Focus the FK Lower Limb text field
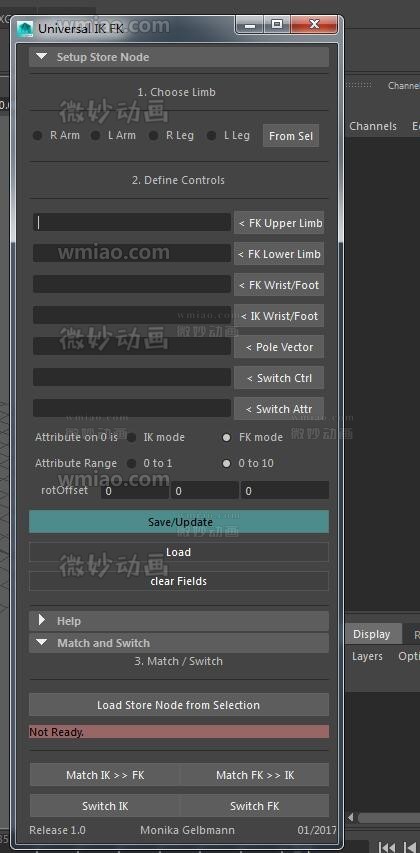This screenshot has height=853, width=420. 132,254
